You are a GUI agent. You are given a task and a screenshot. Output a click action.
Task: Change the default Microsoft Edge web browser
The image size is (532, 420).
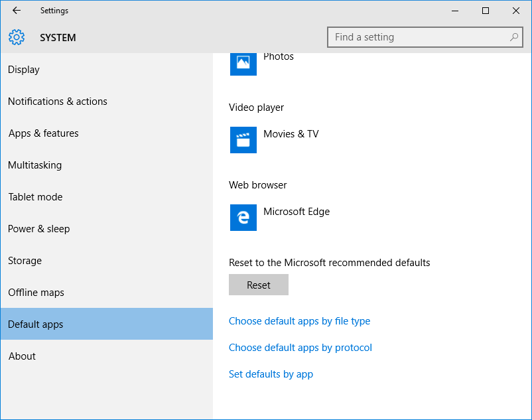point(280,218)
